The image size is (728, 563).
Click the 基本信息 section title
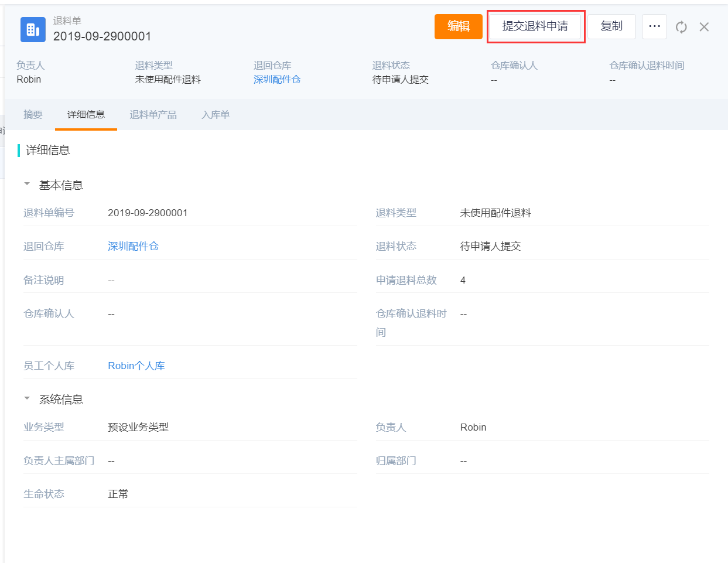(x=61, y=185)
